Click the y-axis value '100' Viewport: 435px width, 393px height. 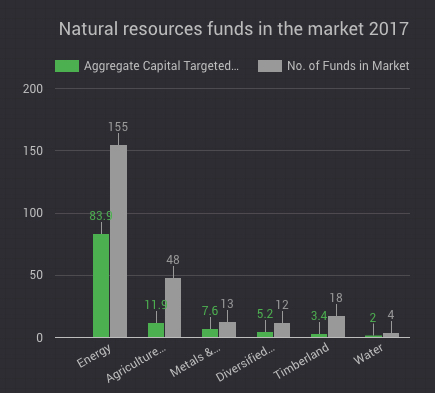(x=33, y=213)
